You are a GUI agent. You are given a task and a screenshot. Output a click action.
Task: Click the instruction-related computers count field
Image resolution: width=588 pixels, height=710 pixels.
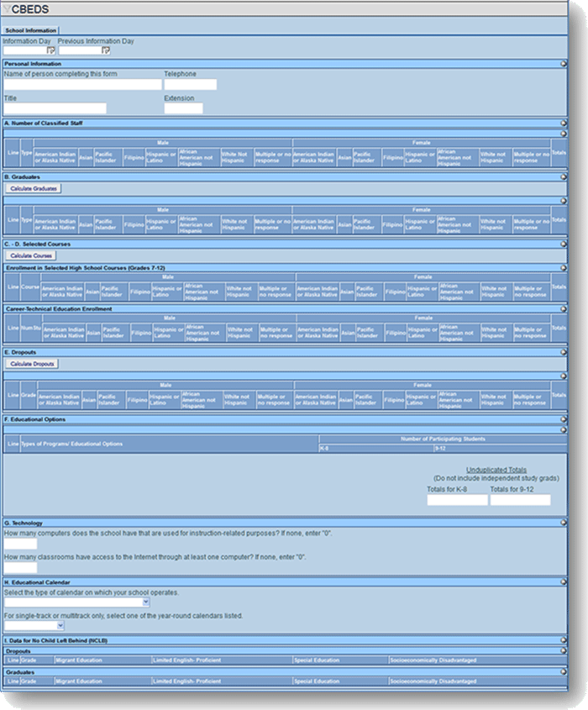tap(21, 544)
